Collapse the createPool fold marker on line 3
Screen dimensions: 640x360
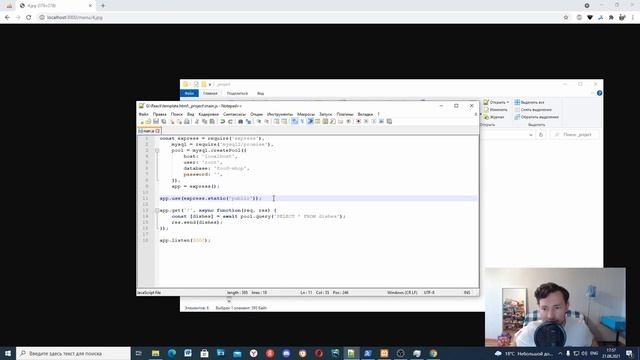point(157,151)
